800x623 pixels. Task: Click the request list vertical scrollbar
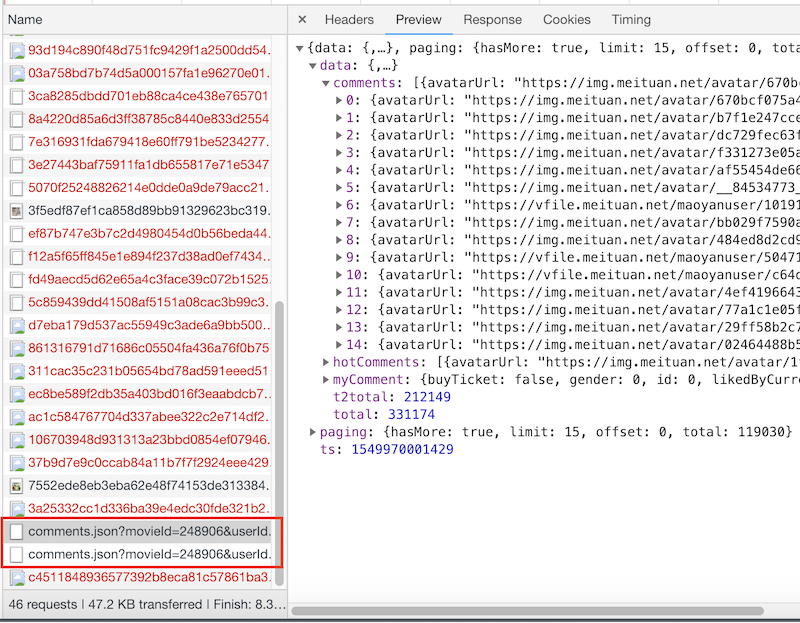pos(279,443)
